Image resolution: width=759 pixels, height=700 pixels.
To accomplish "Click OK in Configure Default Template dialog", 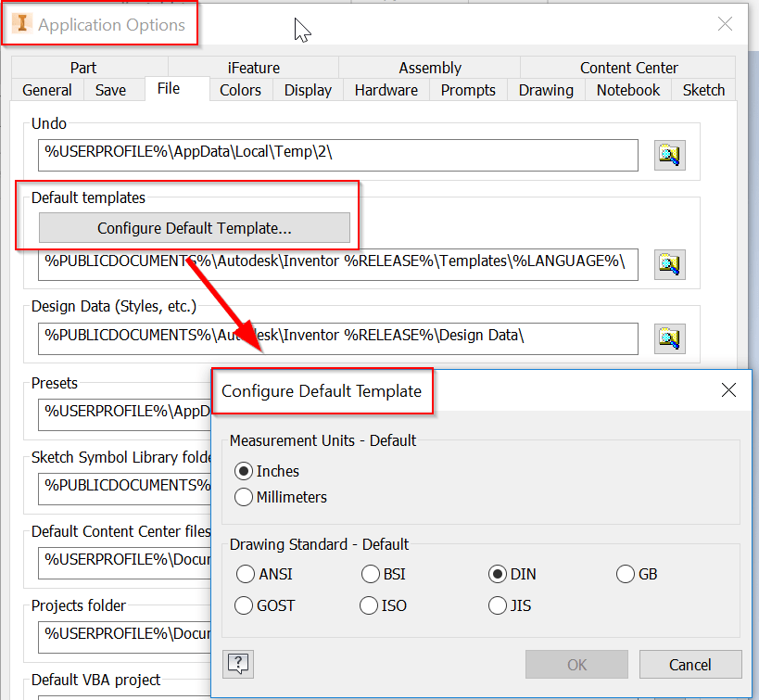I will [576, 665].
